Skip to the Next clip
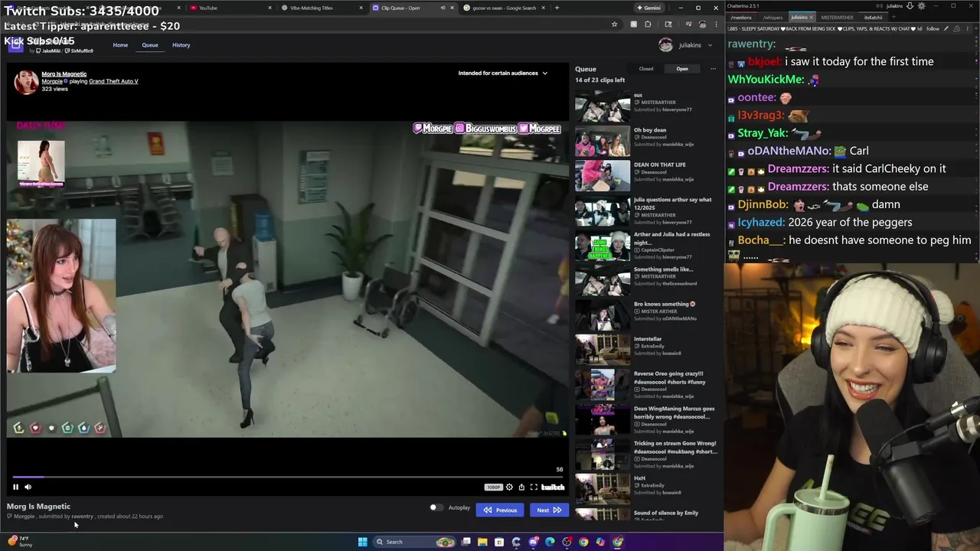 pyautogui.click(x=549, y=510)
